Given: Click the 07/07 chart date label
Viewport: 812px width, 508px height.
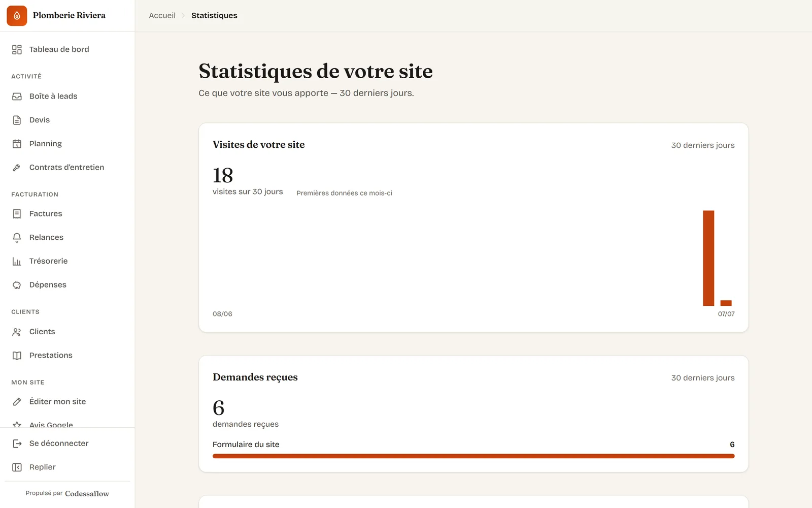Looking at the screenshot, I should [x=726, y=314].
